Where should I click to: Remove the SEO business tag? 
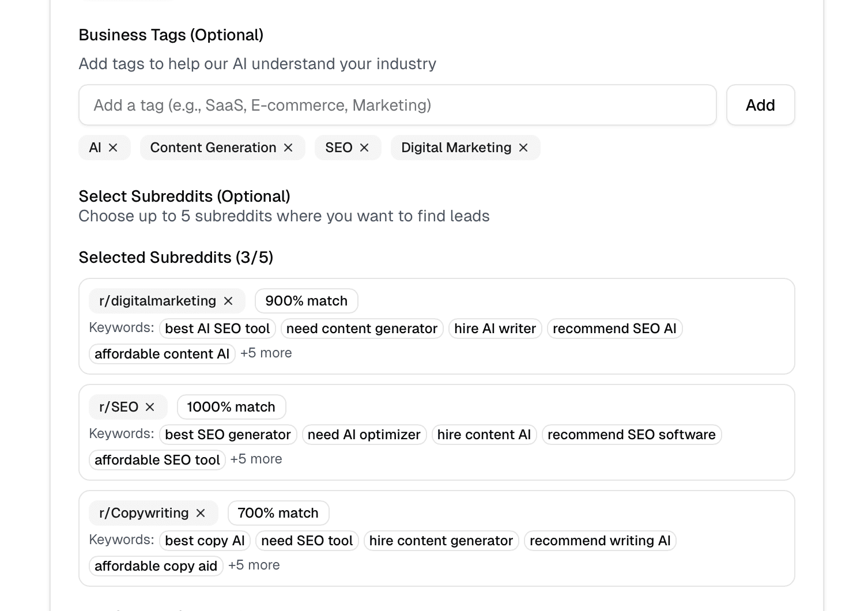[364, 148]
